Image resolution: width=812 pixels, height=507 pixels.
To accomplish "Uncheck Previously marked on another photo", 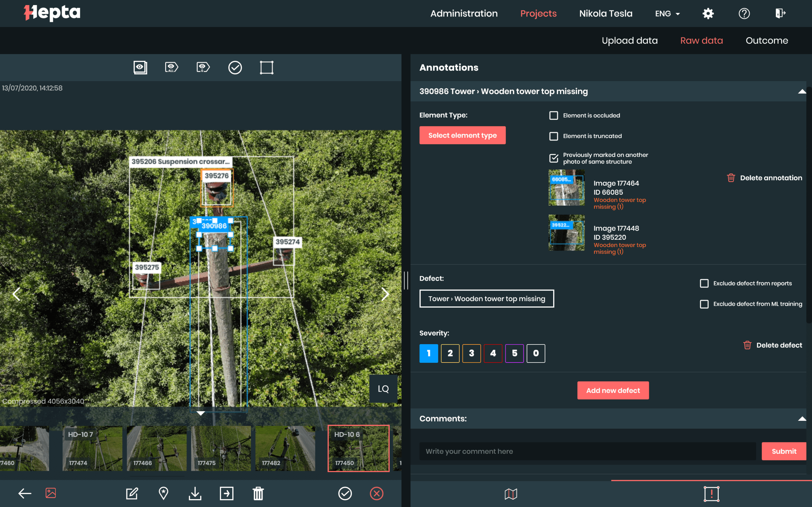I will 553,158.
